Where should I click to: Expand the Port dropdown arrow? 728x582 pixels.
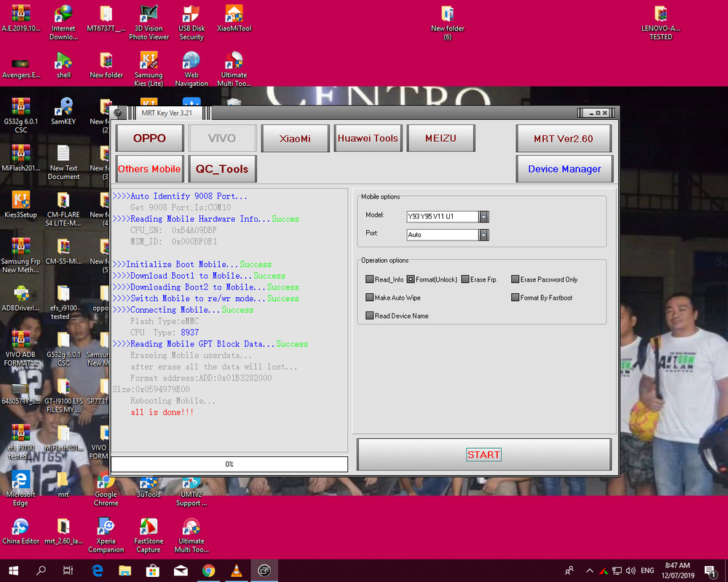point(484,235)
